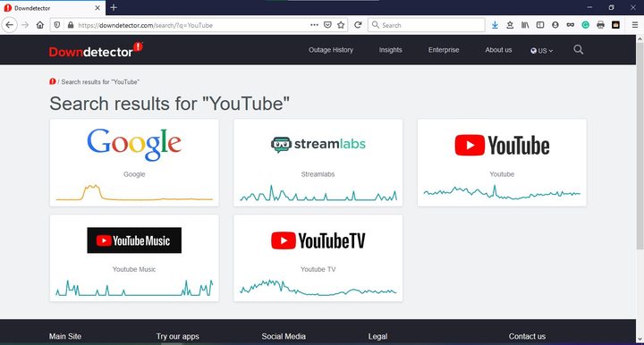Click the page vertical scrollbar thumb
644x345 pixels.
tap(640, 147)
